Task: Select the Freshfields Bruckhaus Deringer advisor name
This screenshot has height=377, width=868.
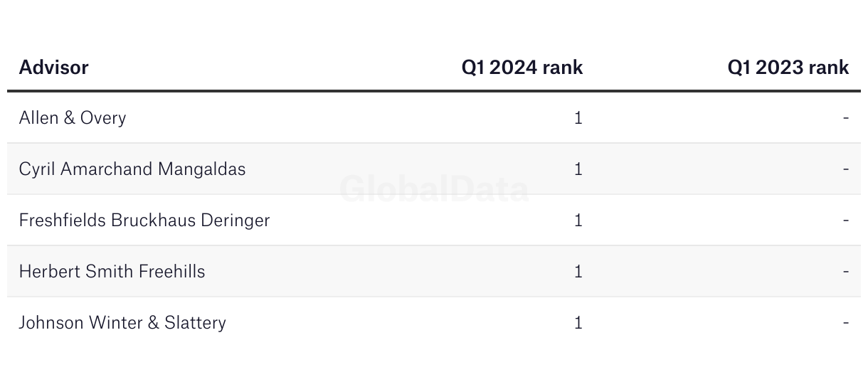Action: point(144,221)
